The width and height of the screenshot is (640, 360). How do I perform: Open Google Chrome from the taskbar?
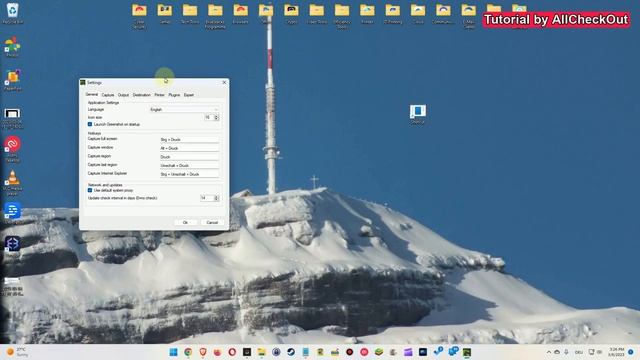point(188,352)
